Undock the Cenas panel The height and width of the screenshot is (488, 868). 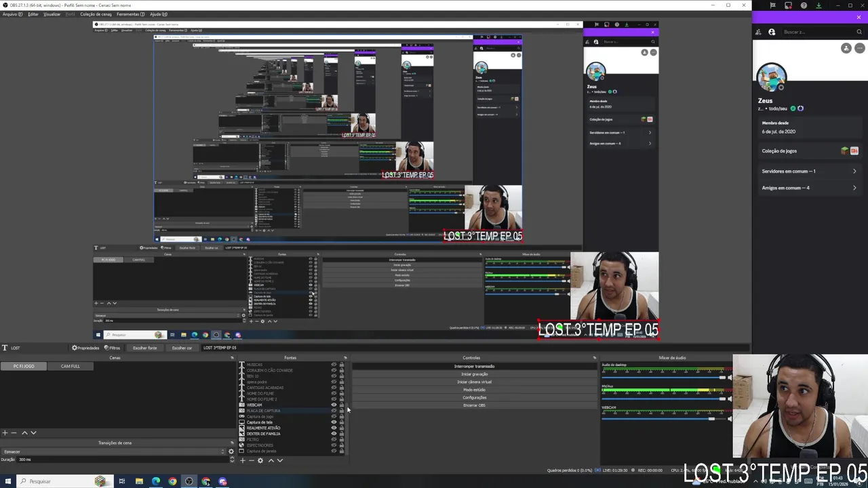[x=232, y=358]
